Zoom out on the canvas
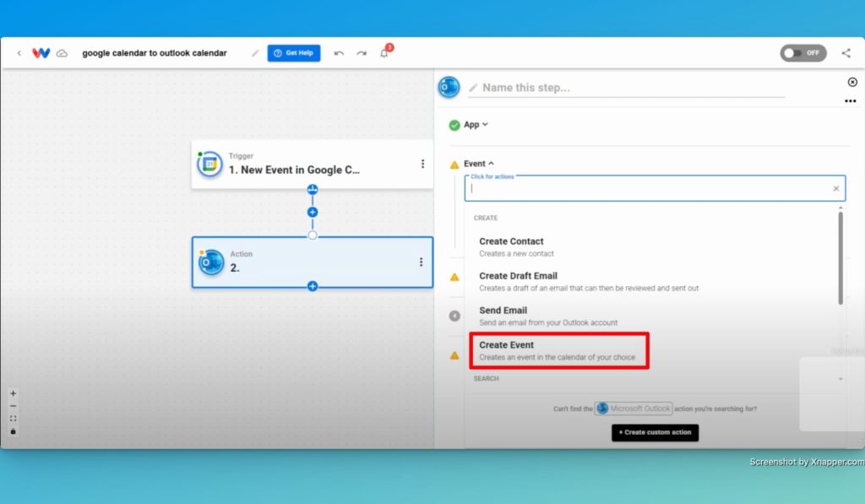865x504 pixels. point(14,406)
